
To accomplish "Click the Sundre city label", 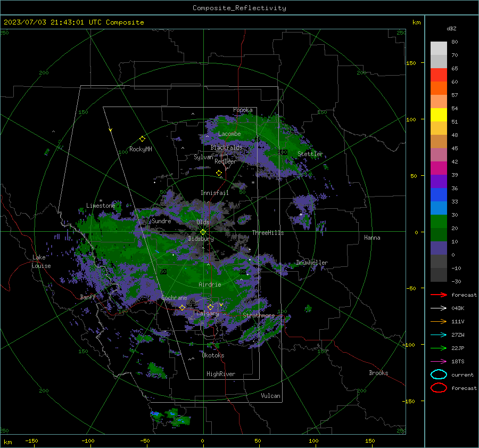I will coord(161,221).
